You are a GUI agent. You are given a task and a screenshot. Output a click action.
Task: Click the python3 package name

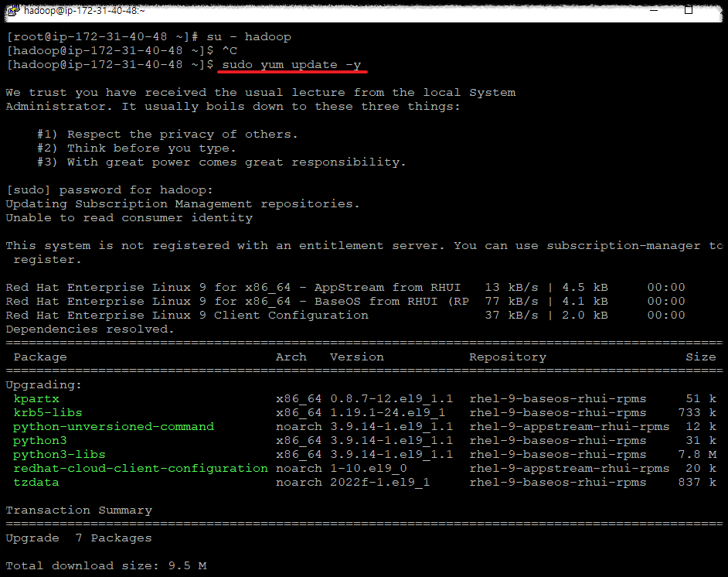40,441
